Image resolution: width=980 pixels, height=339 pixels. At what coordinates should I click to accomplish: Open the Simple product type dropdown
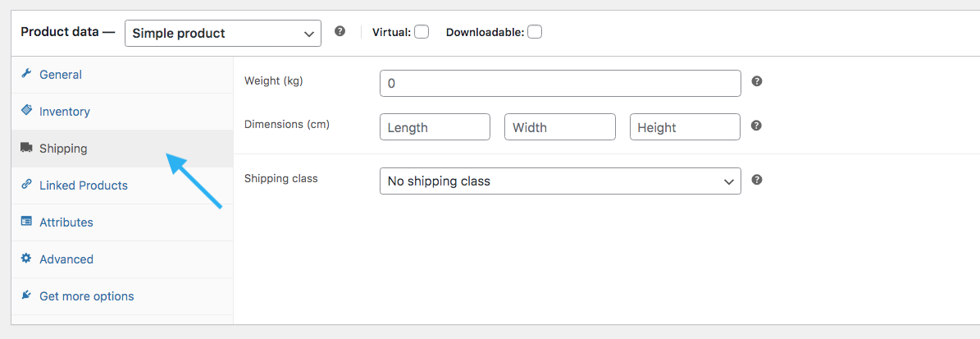223,33
